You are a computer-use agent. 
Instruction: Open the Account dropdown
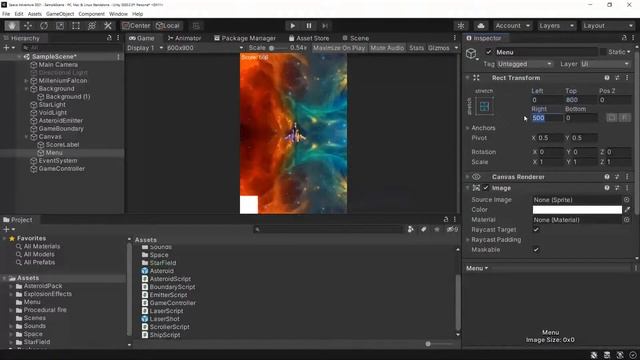click(x=513, y=26)
